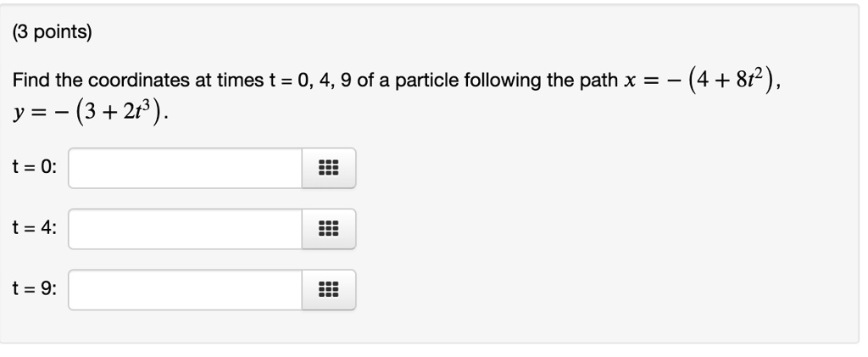The height and width of the screenshot is (357, 868).
Task: Click the empty gray area of the problem panel
Action: pos(609,232)
